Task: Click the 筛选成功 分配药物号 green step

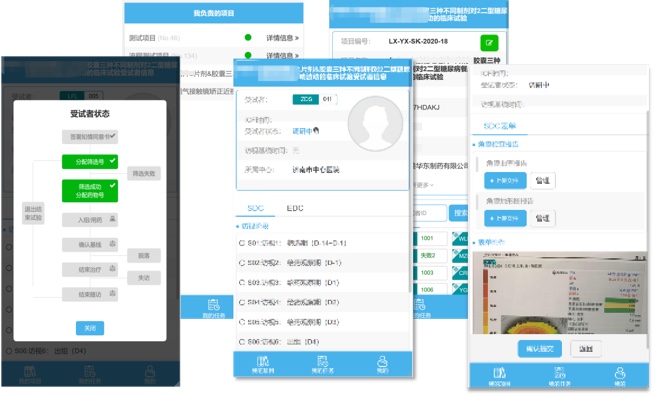Action: tap(90, 191)
